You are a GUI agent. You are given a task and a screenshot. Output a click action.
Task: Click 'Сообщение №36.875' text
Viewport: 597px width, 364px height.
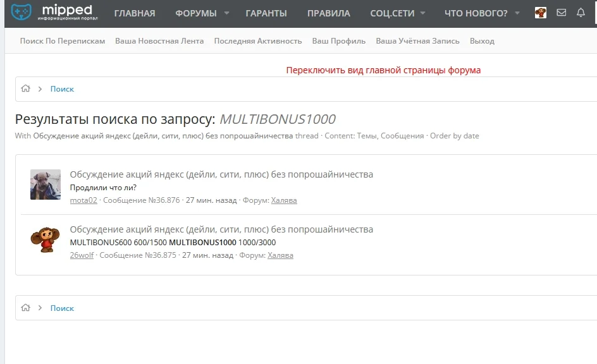[x=138, y=255]
